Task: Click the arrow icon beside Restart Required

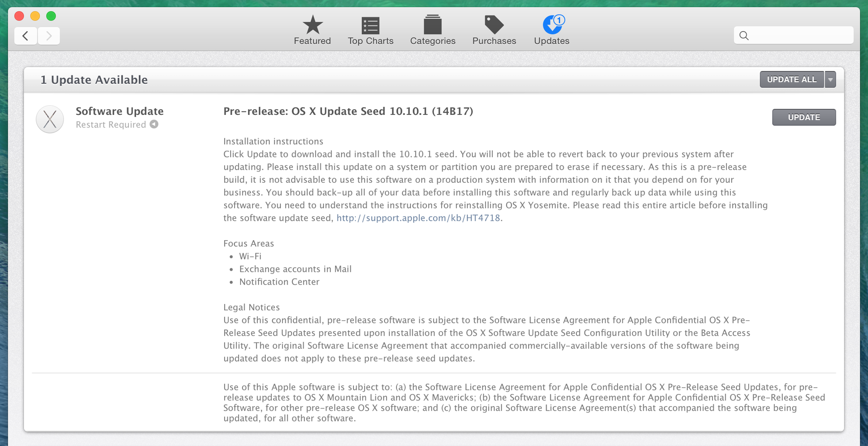Action: (154, 124)
